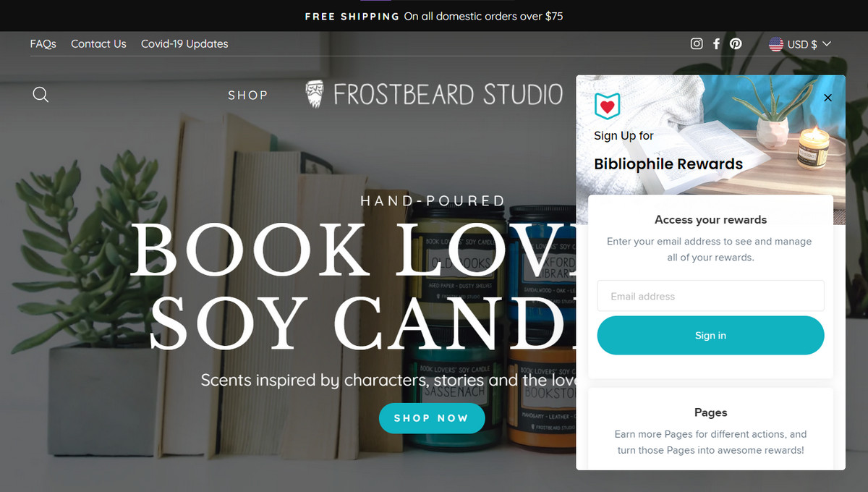Open the Pinterest icon link
The image size is (868, 492).
(736, 44)
